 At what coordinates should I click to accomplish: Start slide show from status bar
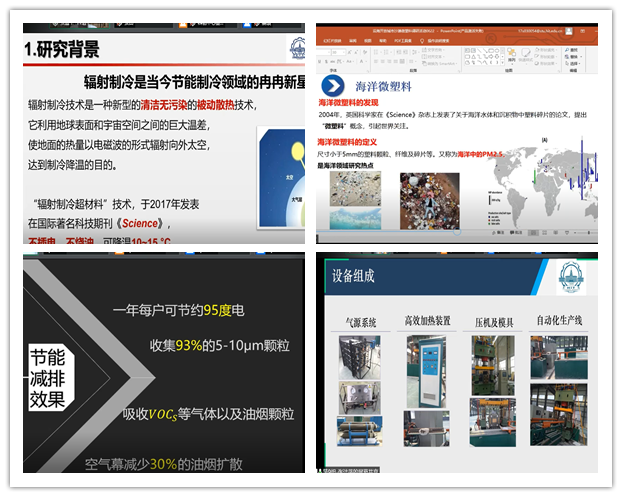click(567, 233)
